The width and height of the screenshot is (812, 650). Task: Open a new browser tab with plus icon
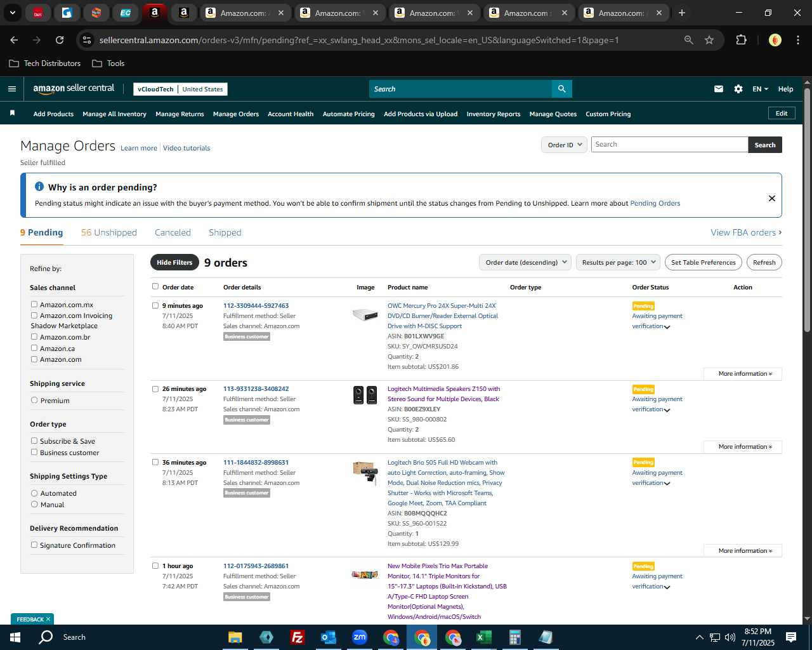click(x=682, y=13)
